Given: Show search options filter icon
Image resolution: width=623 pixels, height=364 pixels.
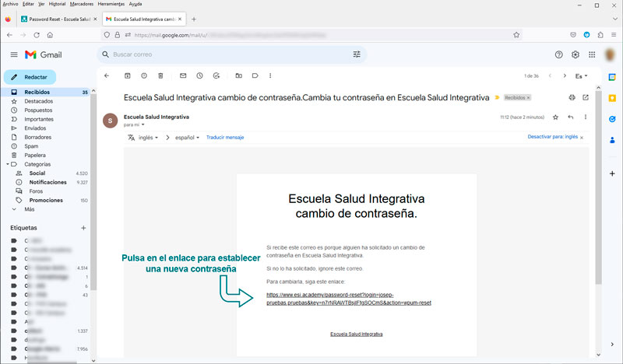Looking at the screenshot, I should click(357, 54).
